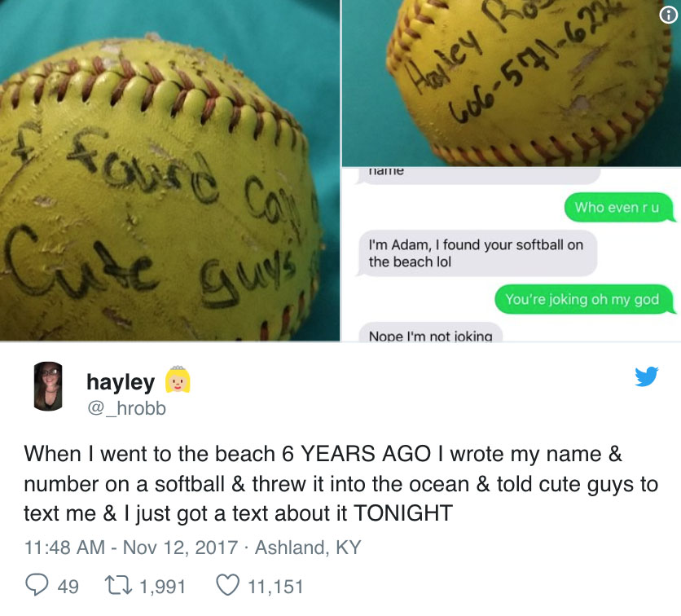This screenshot has height=616, width=681.
Task: Open the @_hrobb profile handle
Action: click(126, 408)
